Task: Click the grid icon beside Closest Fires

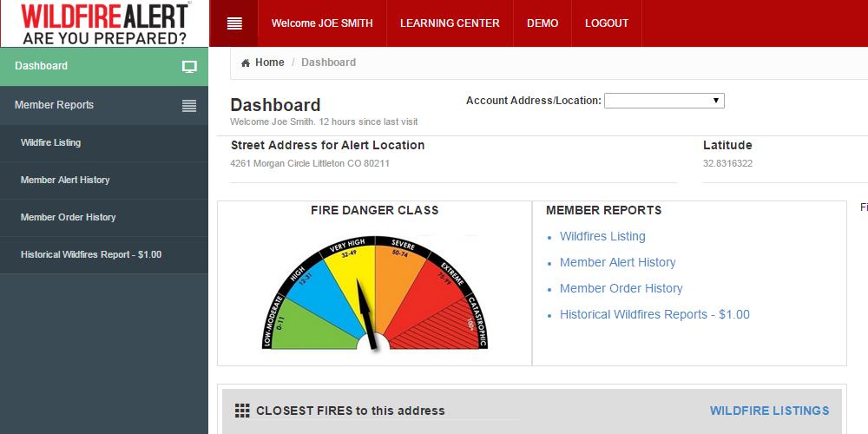Action: click(242, 411)
